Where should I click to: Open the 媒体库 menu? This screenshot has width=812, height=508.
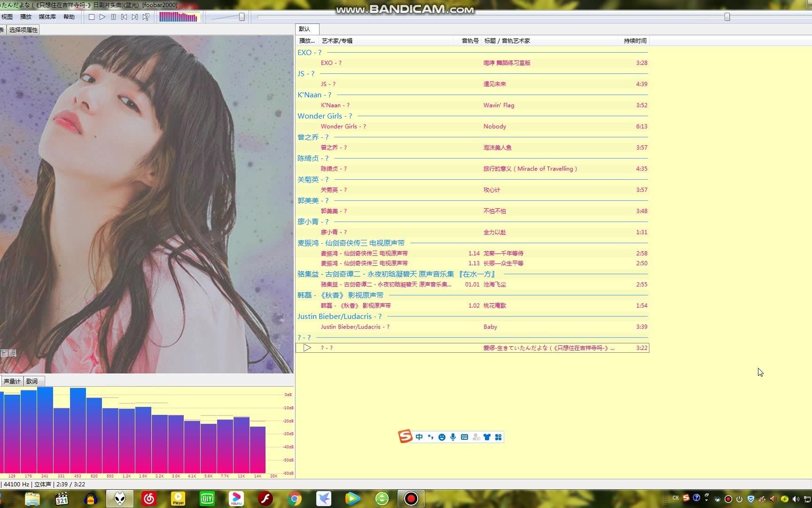47,16
